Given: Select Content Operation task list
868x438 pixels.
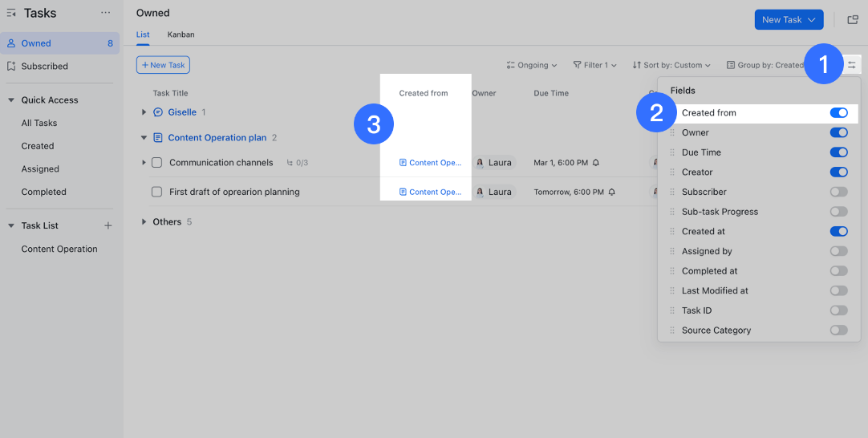Looking at the screenshot, I should [59, 249].
